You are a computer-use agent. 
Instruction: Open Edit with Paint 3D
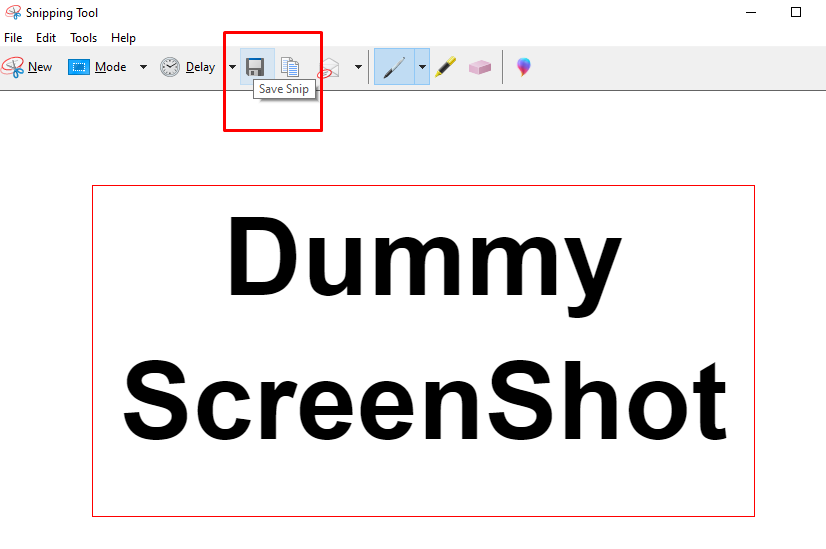tap(523, 67)
